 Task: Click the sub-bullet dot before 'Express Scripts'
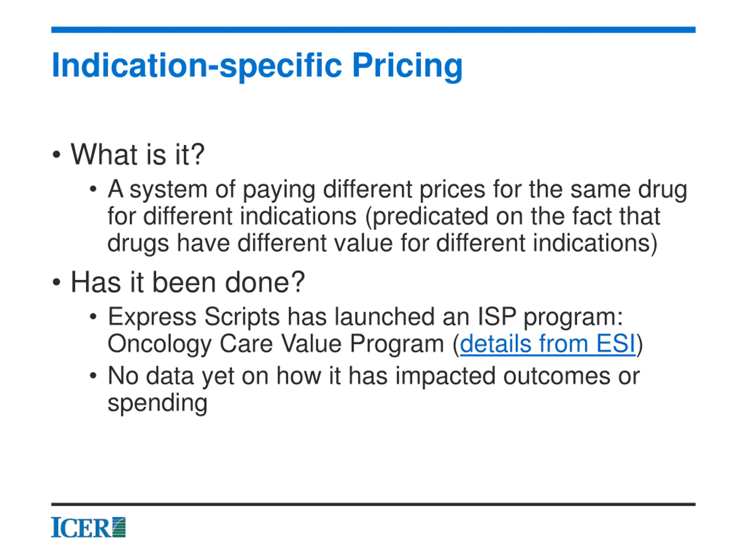pyautogui.click(x=93, y=317)
